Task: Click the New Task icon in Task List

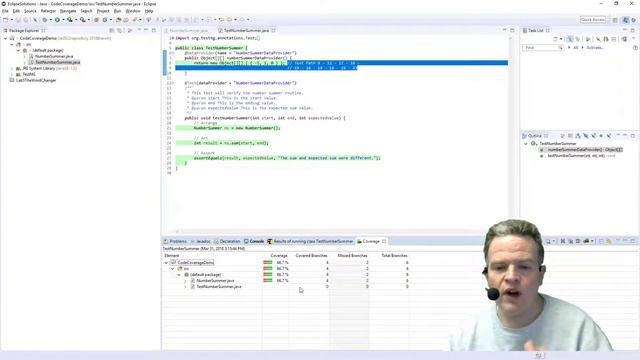Action: pyautogui.click(x=555, y=39)
